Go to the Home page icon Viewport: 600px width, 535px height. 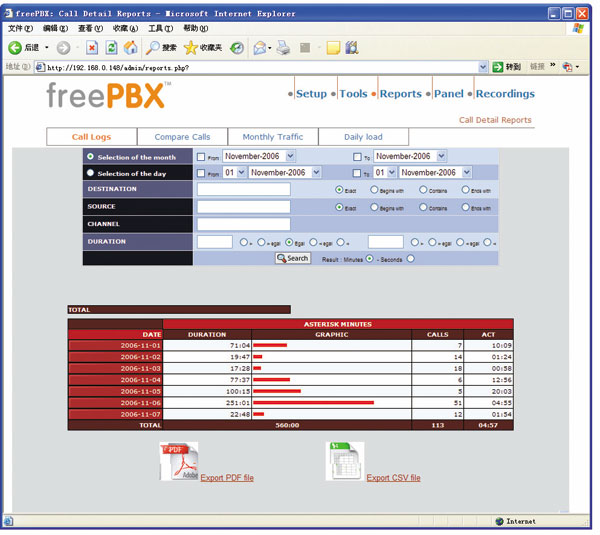(130, 47)
